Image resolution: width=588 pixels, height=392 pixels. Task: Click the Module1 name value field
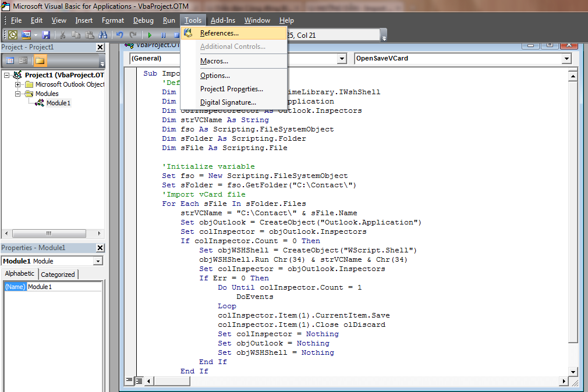(x=64, y=287)
